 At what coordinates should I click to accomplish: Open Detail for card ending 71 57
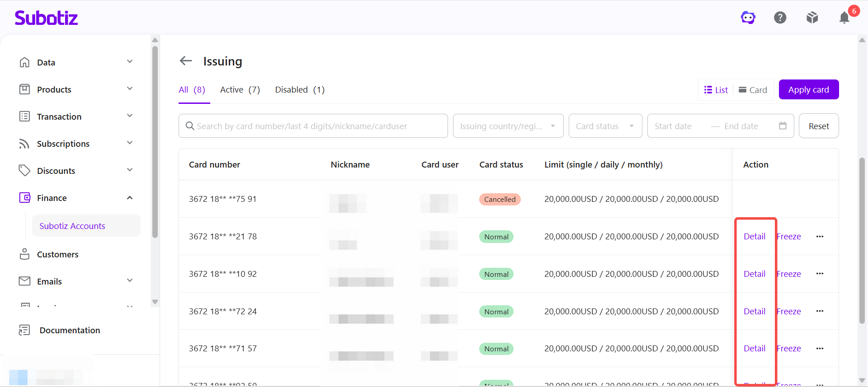point(755,348)
